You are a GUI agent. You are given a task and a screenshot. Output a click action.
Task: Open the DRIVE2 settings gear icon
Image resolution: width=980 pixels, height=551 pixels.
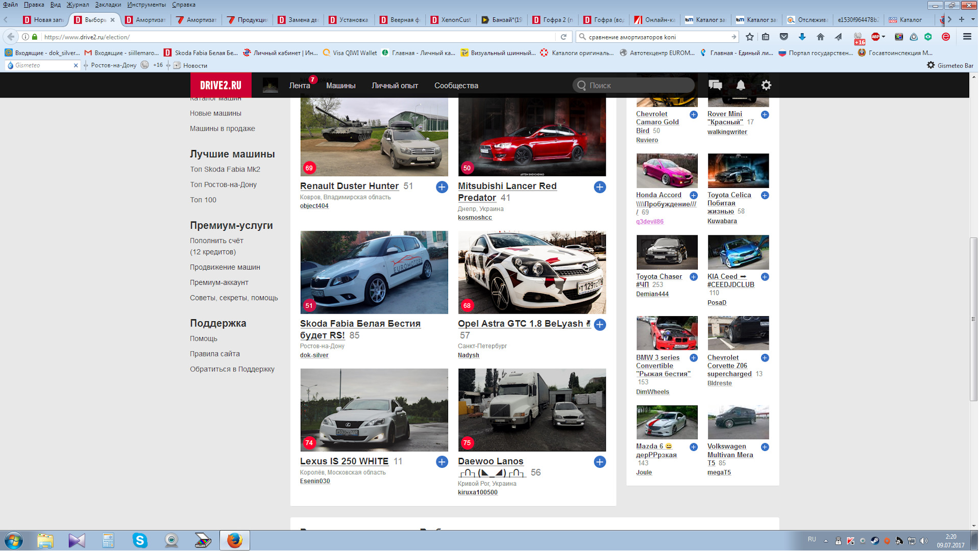[x=766, y=85]
